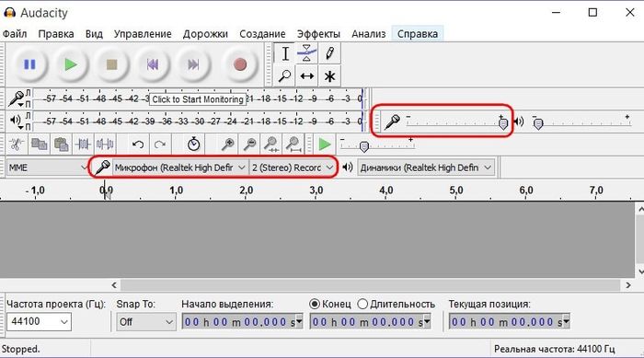
Task: Click the vertical scrollbar down arrow
Action: pyautogui.click(x=640, y=271)
